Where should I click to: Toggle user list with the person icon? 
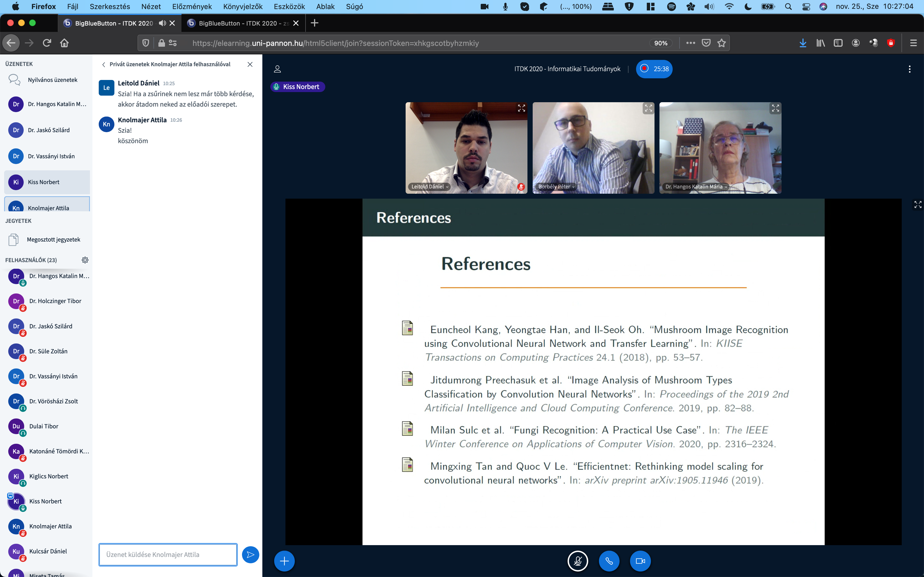tap(277, 69)
